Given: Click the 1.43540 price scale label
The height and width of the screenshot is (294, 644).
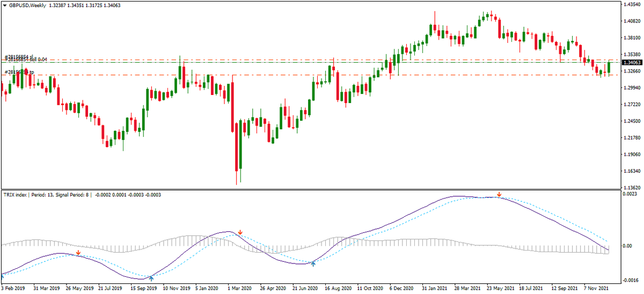Looking at the screenshot, I should (x=632, y=5).
